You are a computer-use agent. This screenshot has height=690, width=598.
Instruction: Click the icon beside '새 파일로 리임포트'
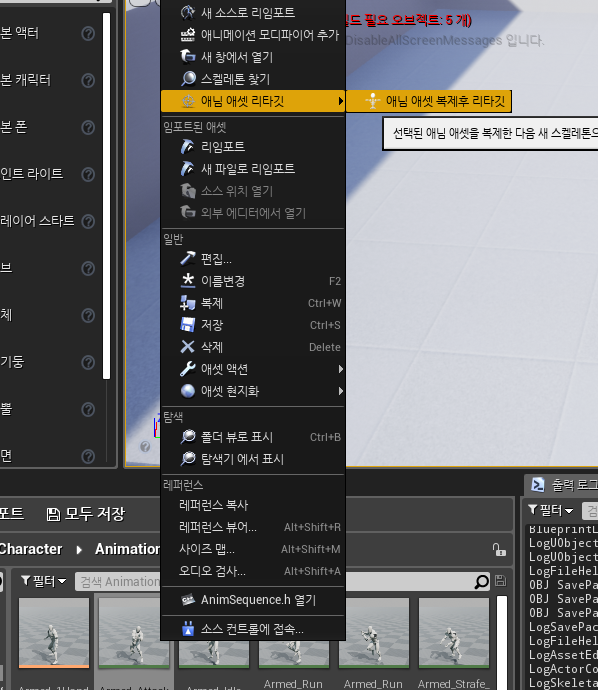(x=187, y=169)
